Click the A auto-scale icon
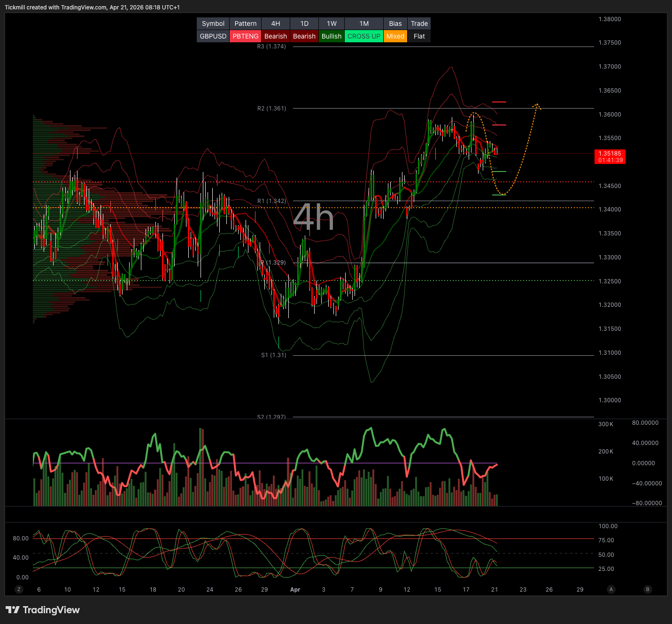This screenshot has width=672, height=624. click(x=611, y=589)
